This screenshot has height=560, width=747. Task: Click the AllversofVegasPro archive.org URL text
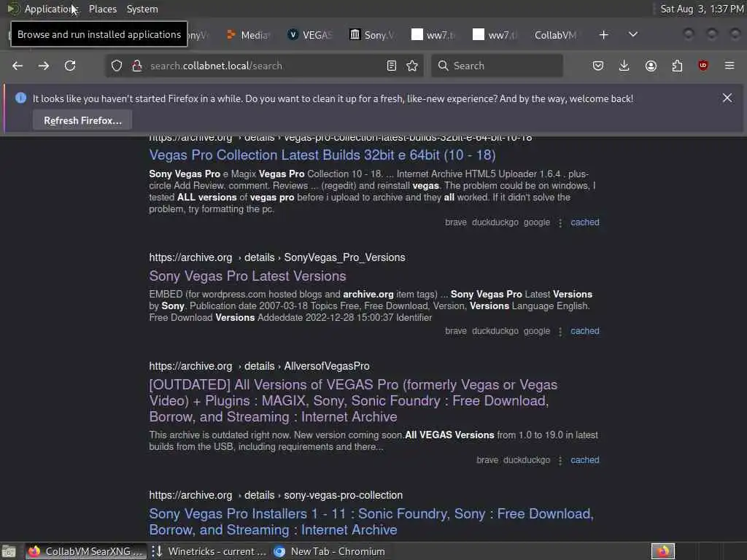259,366
